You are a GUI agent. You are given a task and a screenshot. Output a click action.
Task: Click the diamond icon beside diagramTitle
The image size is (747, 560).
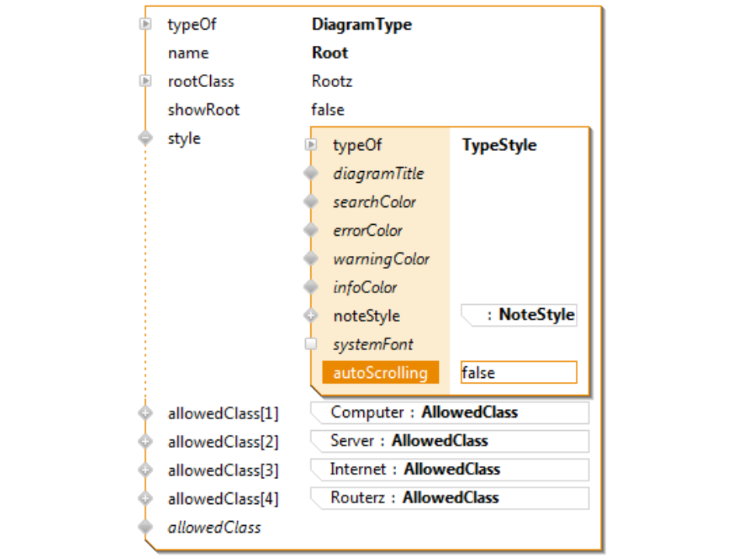click(311, 173)
